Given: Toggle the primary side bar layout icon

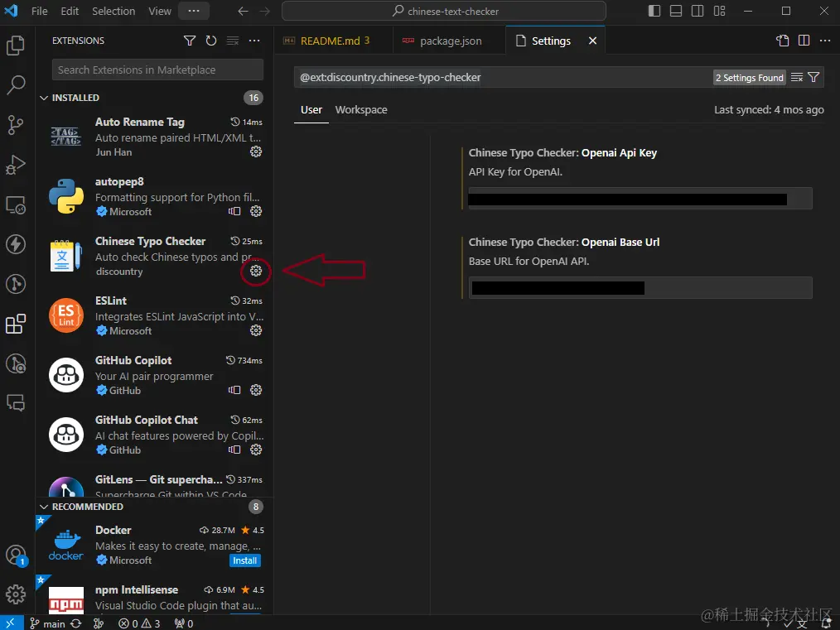Looking at the screenshot, I should pos(654,12).
